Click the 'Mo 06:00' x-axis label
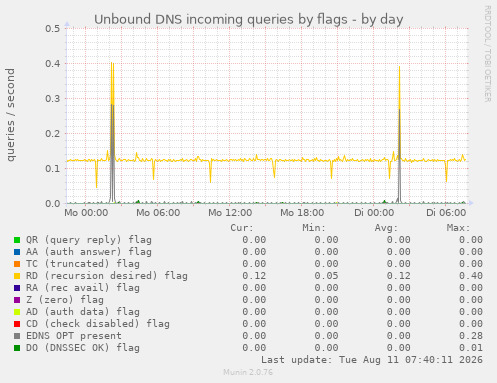Image resolution: width=497 pixels, height=383 pixels. [x=158, y=213]
